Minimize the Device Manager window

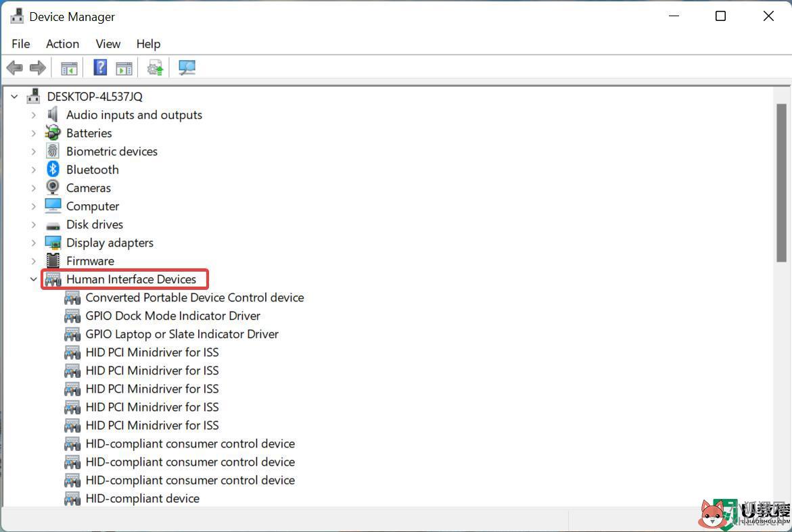pos(674,16)
